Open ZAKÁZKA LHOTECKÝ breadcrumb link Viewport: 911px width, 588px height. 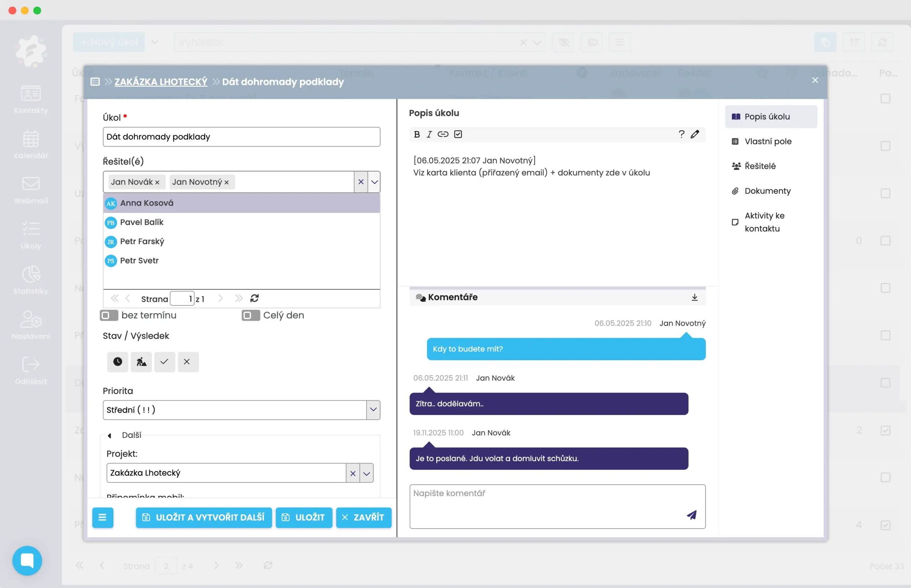coord(161,82)
